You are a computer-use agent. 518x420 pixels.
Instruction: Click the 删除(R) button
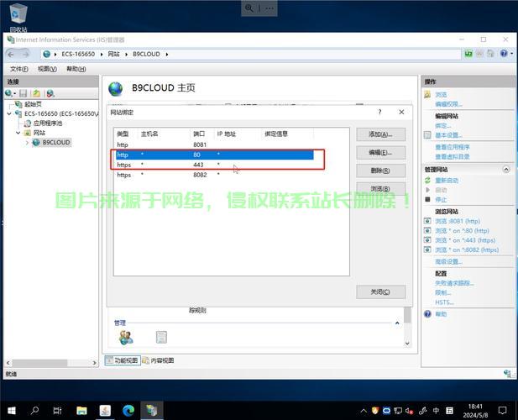click(380, 171)
